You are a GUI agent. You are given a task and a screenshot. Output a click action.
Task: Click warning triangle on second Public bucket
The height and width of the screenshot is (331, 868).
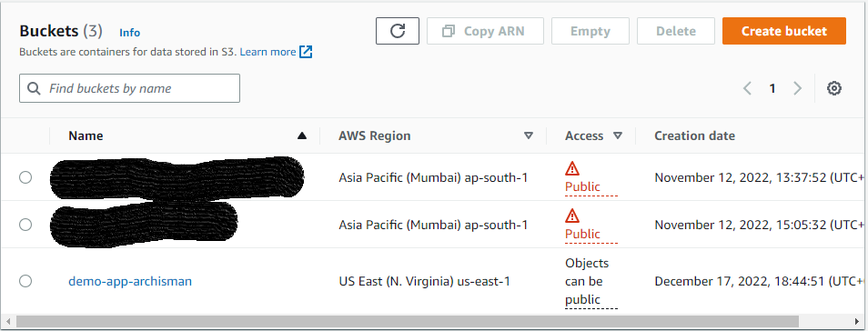(x=571, y=216)
